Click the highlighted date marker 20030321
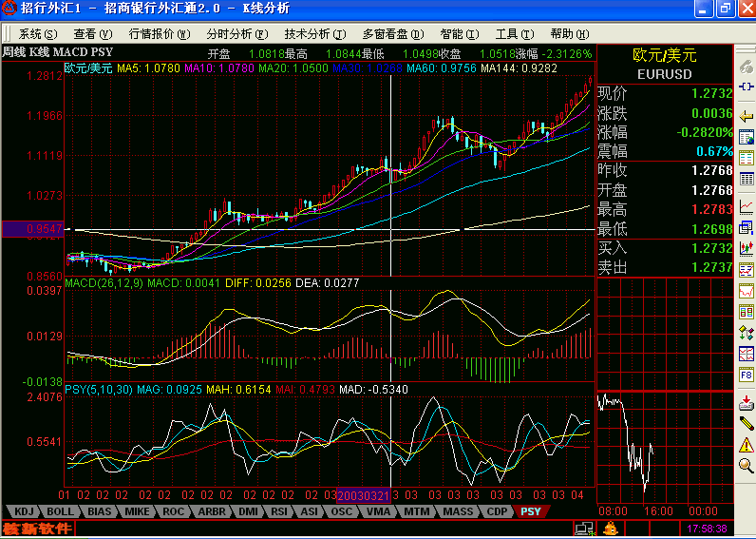The height and width of the screenshot is (539, 756). (363, 495)
